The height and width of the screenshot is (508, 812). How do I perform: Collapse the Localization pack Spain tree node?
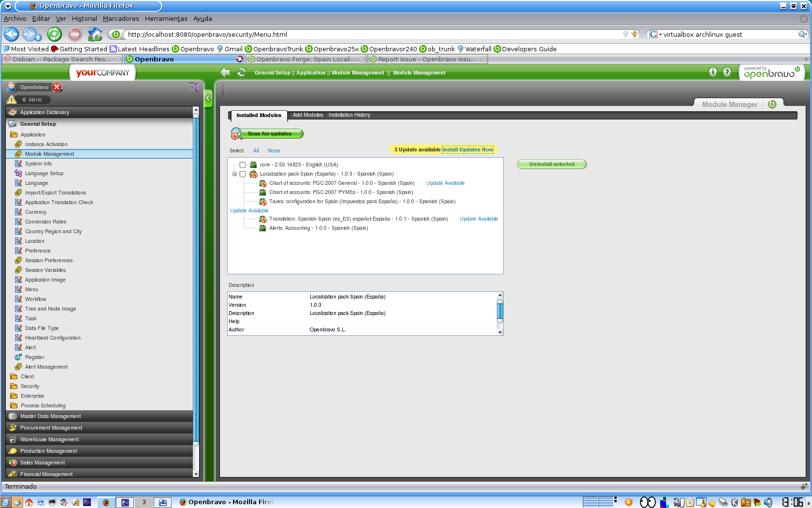point(234,174)
